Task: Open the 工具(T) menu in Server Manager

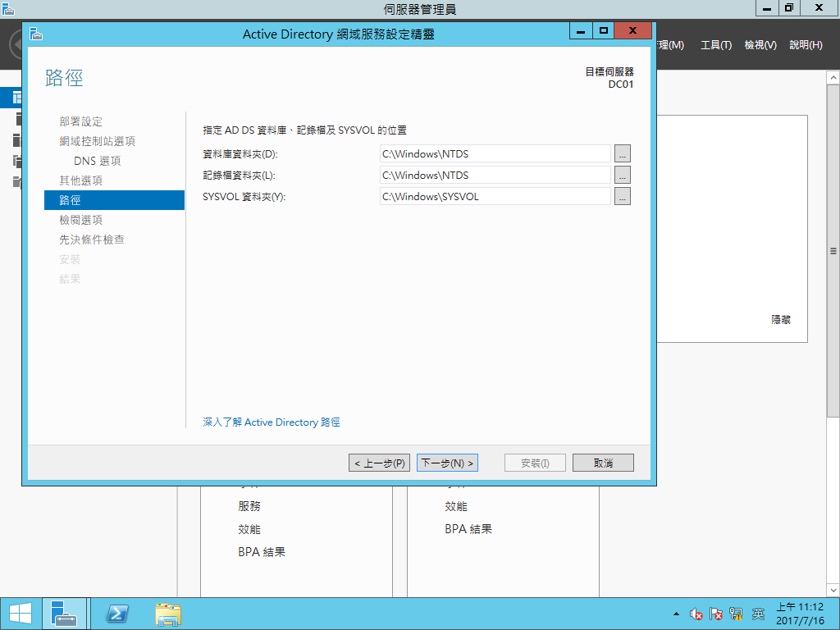Action: (716, 45)
